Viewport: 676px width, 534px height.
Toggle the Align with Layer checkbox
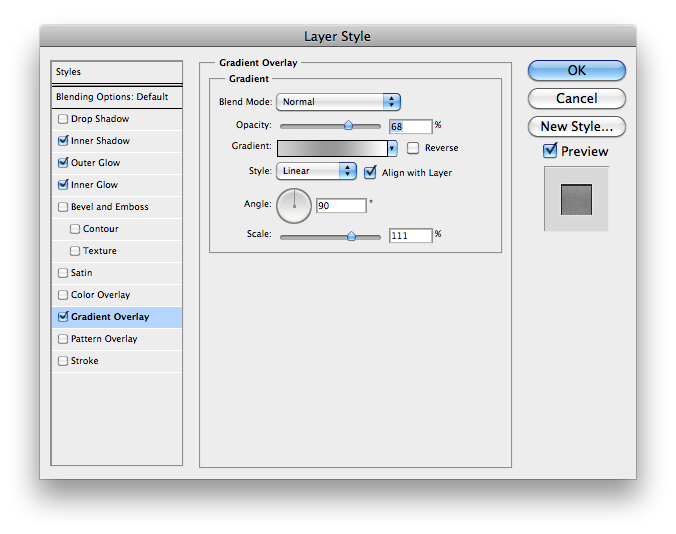tap(370, 172)
